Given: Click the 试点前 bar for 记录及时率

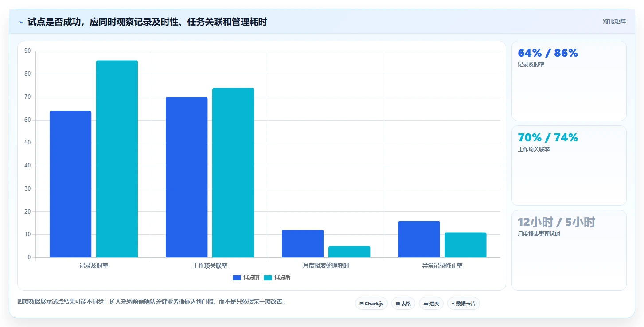Looking at the screenshot, I should click(x=70, y=184).
